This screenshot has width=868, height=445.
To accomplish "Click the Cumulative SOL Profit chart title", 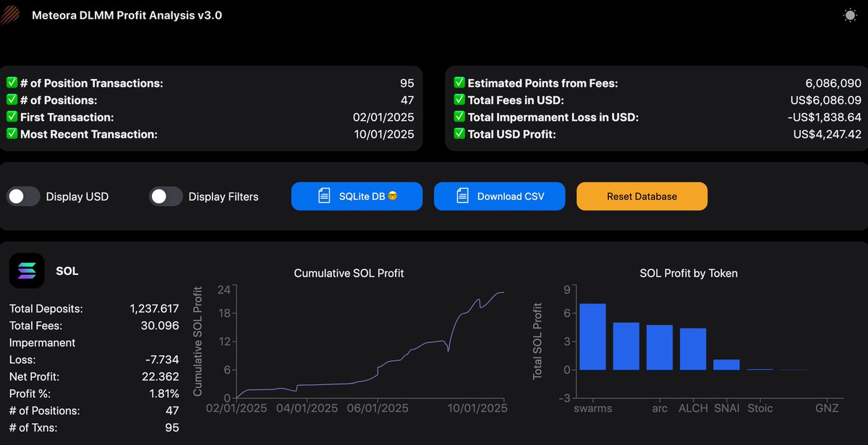I will [349, 274].
